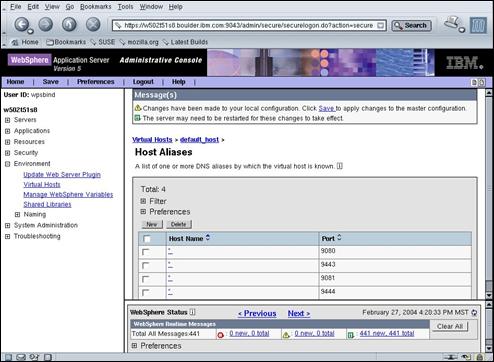Open the Navigator component in status bar
Viewport: 494px width, 362px height.
8,357
